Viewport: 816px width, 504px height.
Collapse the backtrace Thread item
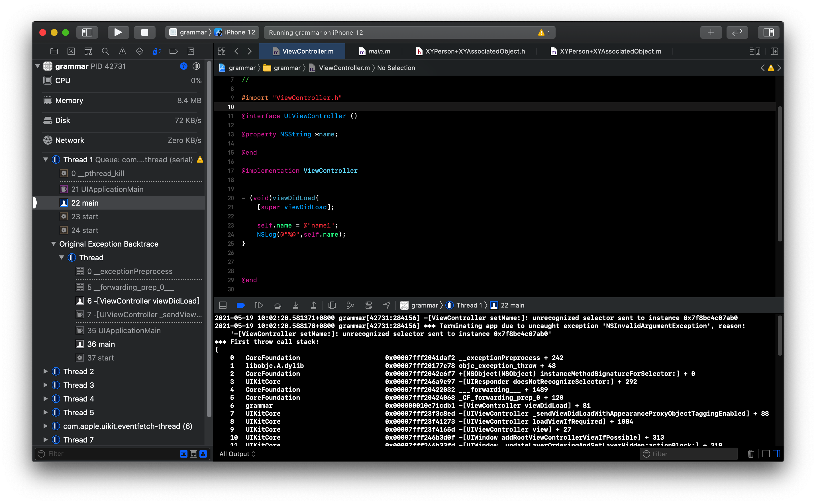(x=62, y=257)
